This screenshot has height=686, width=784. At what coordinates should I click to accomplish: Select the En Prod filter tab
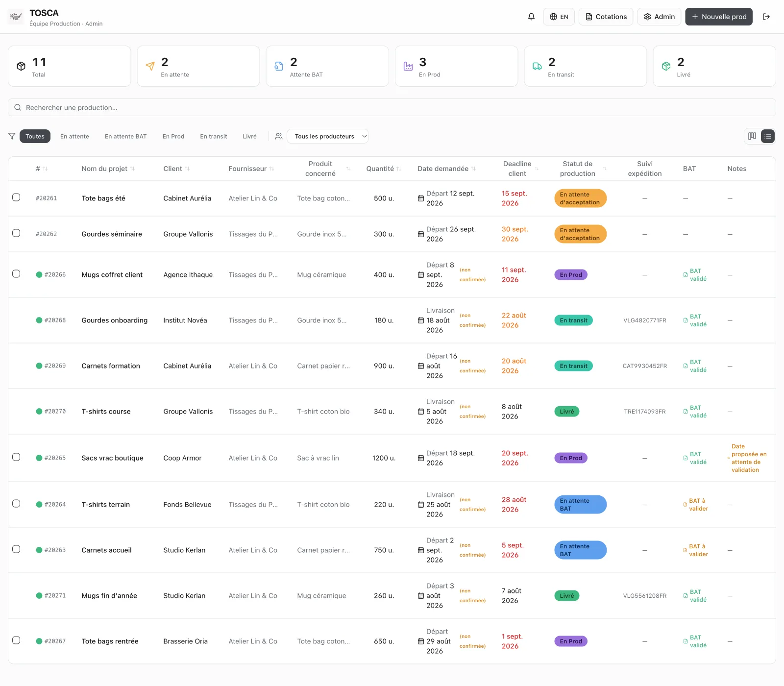(x=173, y=136)
